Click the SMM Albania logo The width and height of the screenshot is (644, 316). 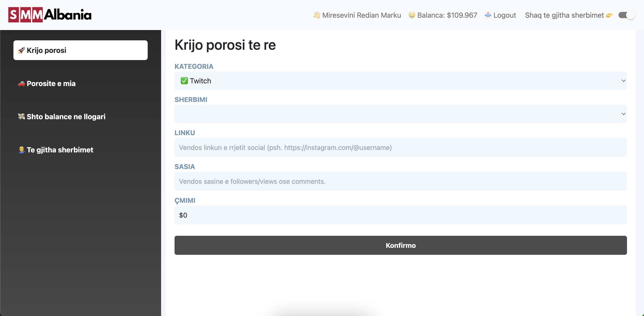pos(50,15)
